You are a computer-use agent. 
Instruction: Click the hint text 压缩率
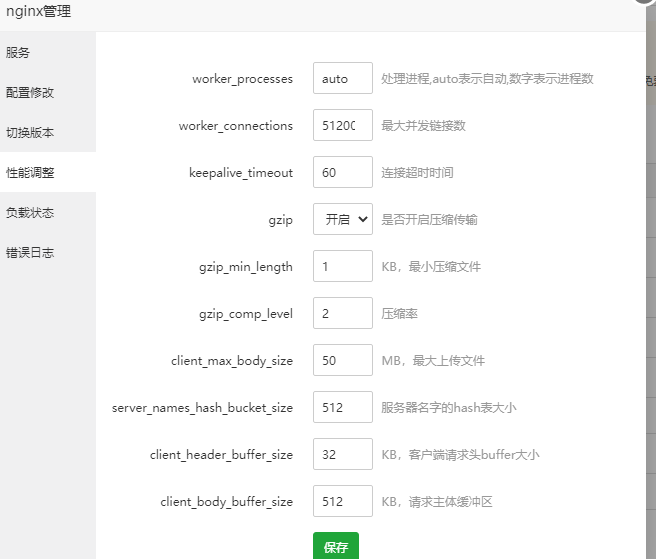(x=399, y=313)
